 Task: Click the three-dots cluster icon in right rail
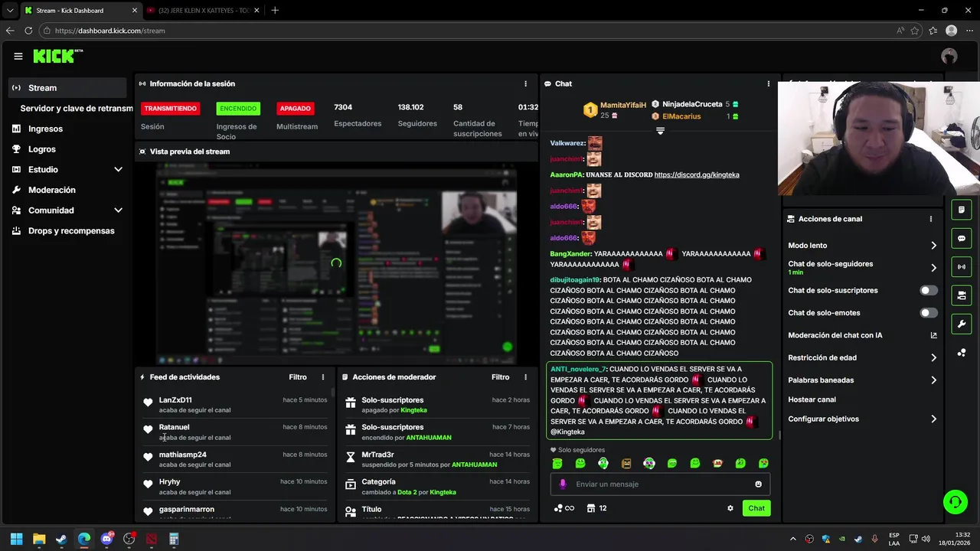(x=962, y=353)
